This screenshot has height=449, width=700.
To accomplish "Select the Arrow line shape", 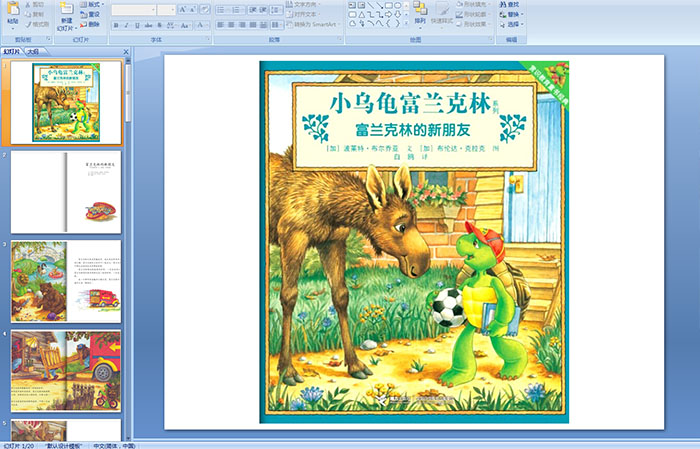I will pyautogui.click(x=379, y=5).
